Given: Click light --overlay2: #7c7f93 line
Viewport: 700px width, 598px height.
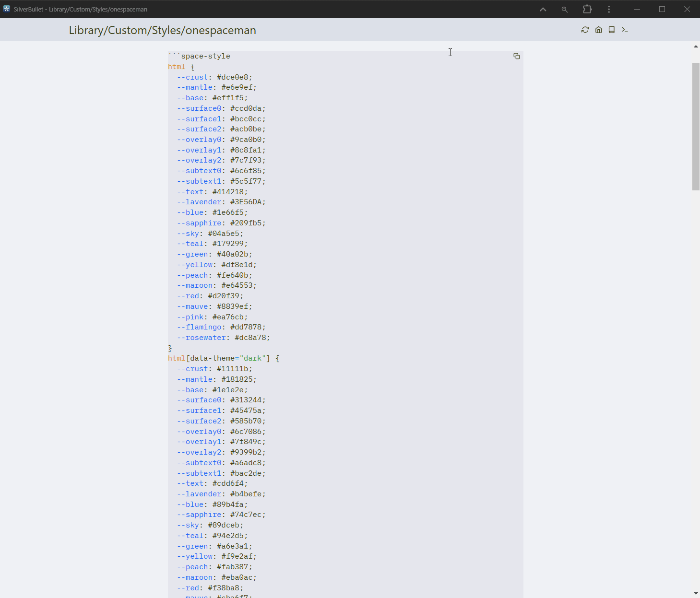Looking at the screenshot, I should tap(221, 160).
